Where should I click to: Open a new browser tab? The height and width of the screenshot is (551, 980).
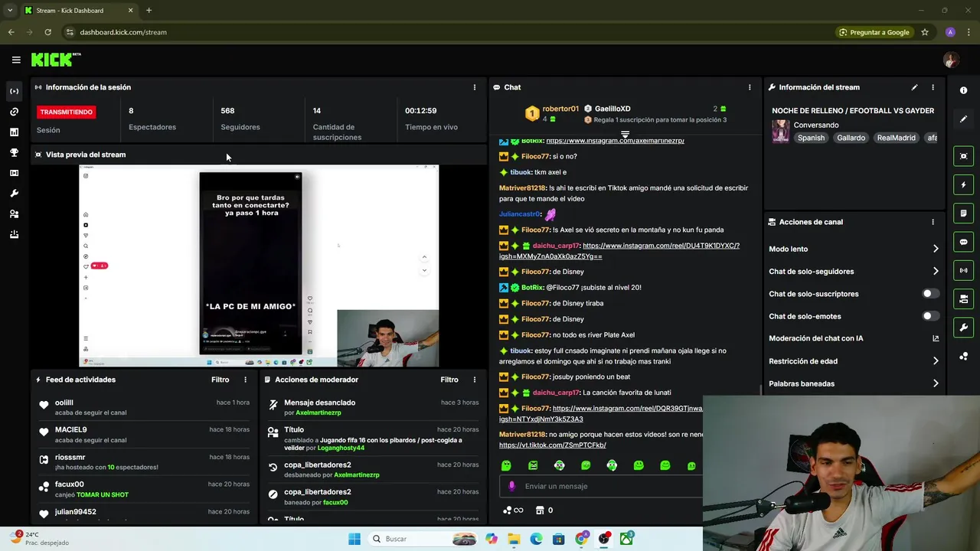[x=149, y=11]
